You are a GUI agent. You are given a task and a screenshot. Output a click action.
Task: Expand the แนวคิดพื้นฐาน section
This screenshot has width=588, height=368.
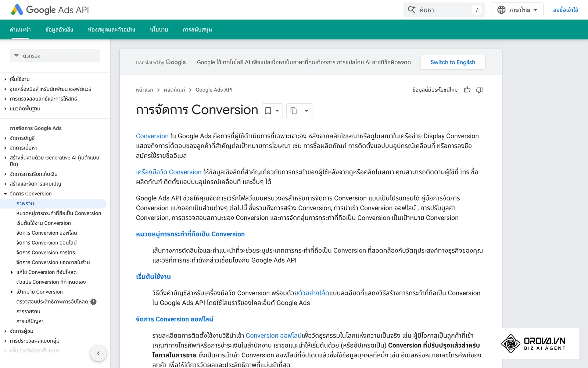pyautogui.click(x=5, y=109)
